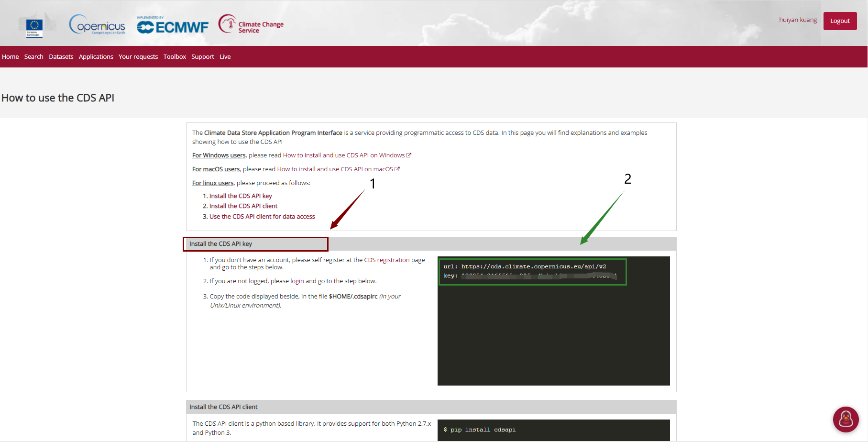This screenshot has height=442, width=868.
Task: Visit the Support page
Action: [x=203, y=56]
